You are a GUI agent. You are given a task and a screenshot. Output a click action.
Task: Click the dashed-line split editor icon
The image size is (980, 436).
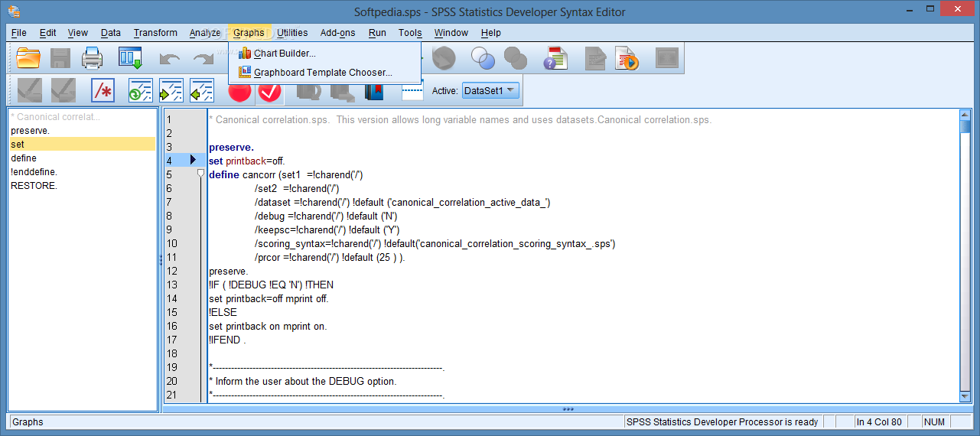412,91
